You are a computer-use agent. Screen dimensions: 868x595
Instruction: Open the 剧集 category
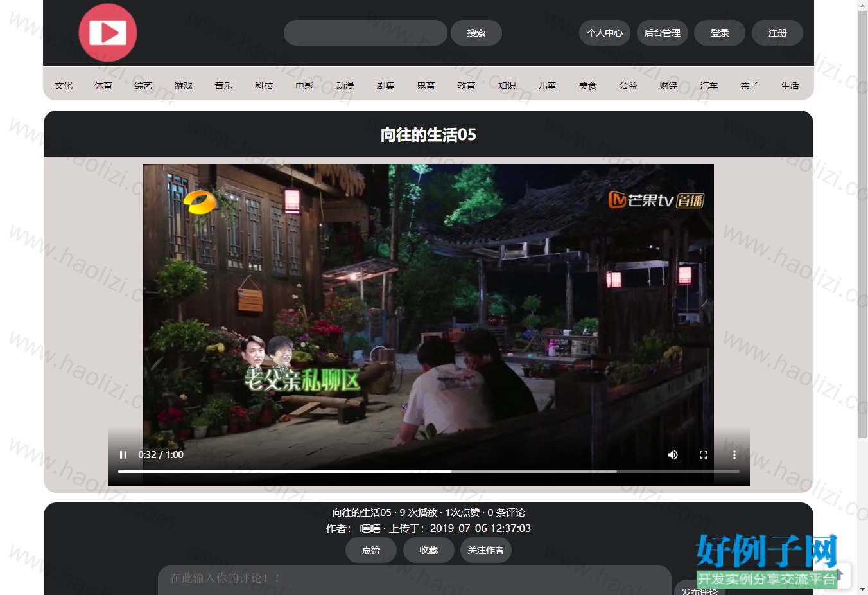(x=385, y=85)
